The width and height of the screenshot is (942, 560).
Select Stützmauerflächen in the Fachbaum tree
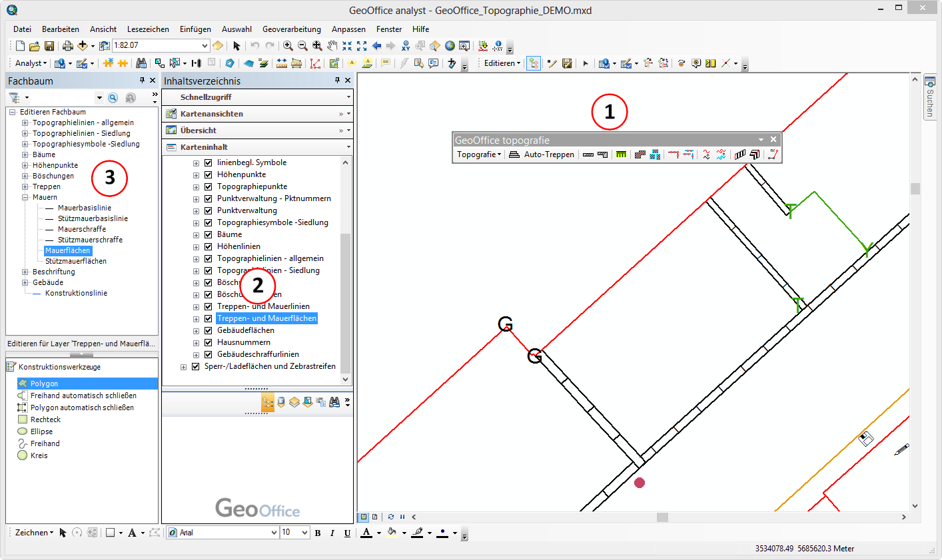click(76, 261)
